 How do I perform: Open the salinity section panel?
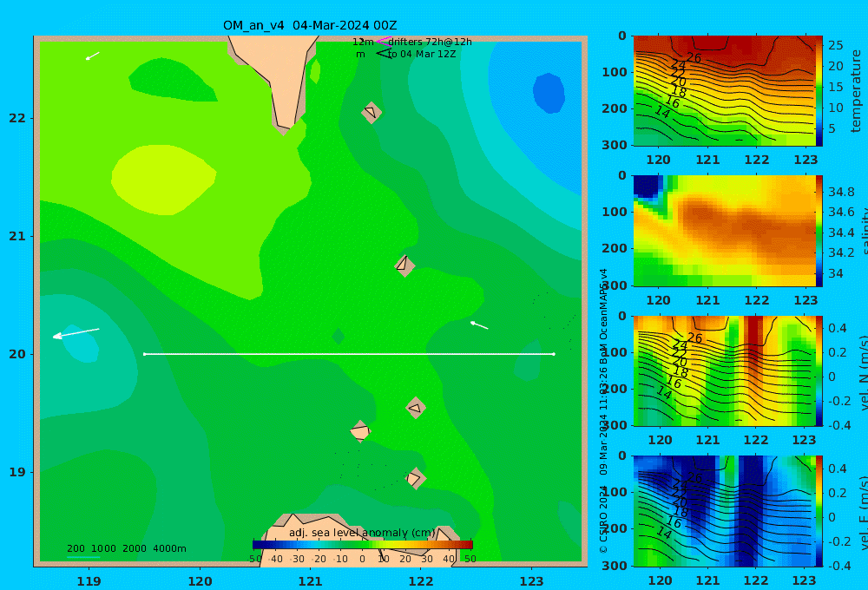coord(724,231)
